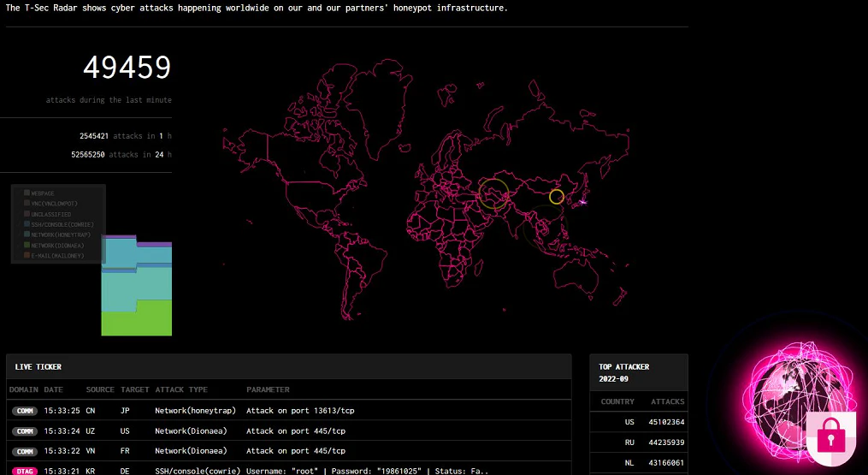Click the large yellow attack circle over Central Asia
868x475 pixels.
pyautogui.click(x=493, y=193)
